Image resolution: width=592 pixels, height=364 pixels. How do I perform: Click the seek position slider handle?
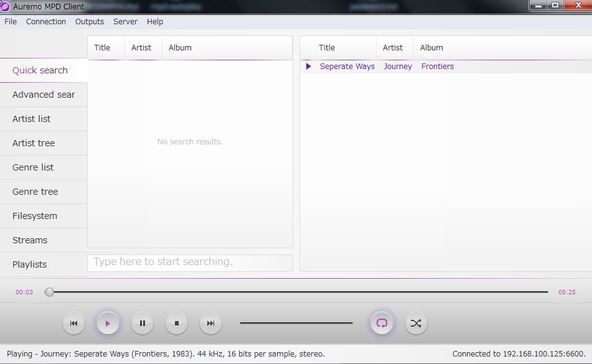(x=49, y=292)
